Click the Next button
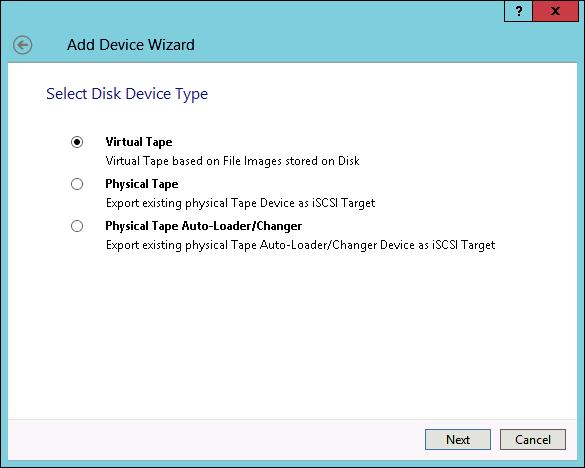This screenshot has width=585, height=468. [x=458, y=439]
